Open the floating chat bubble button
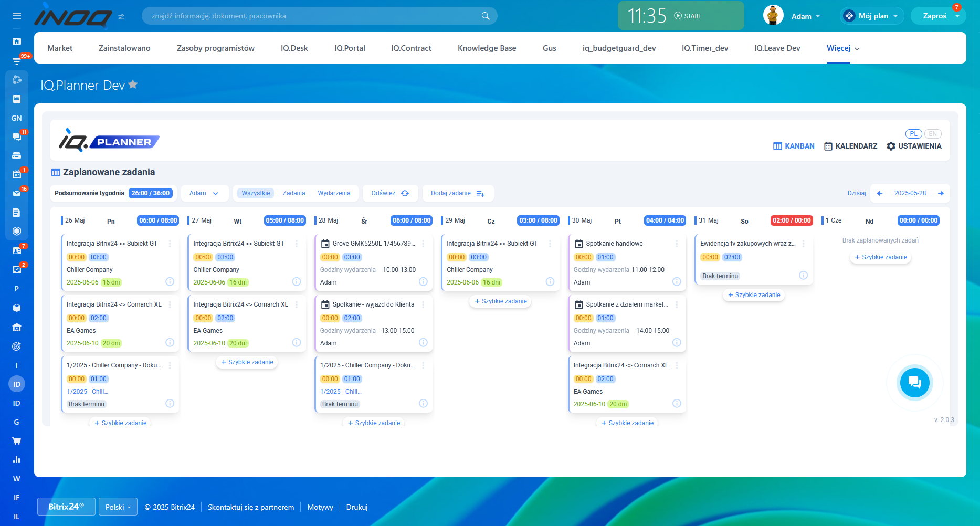 click(x=914, y=383)
